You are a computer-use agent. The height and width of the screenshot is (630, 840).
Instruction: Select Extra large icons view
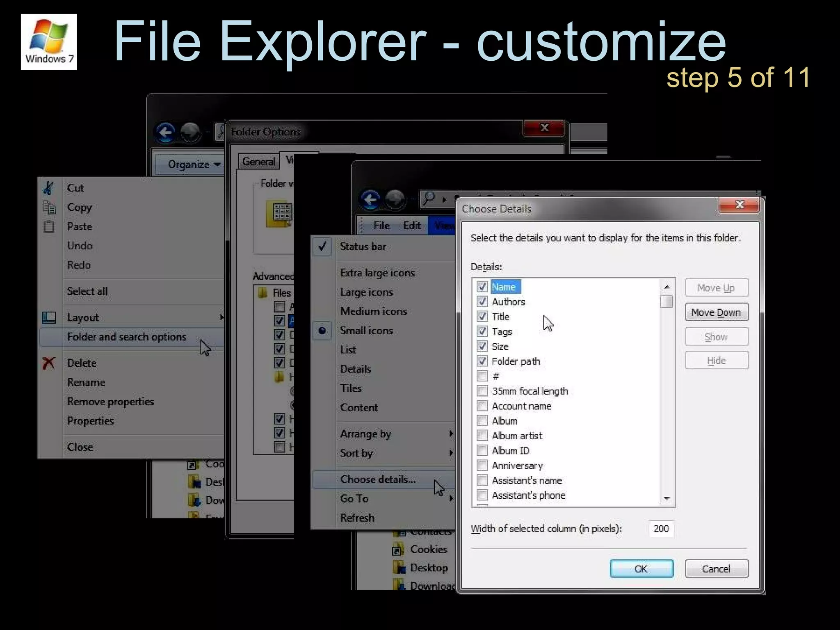click(377, 273)
